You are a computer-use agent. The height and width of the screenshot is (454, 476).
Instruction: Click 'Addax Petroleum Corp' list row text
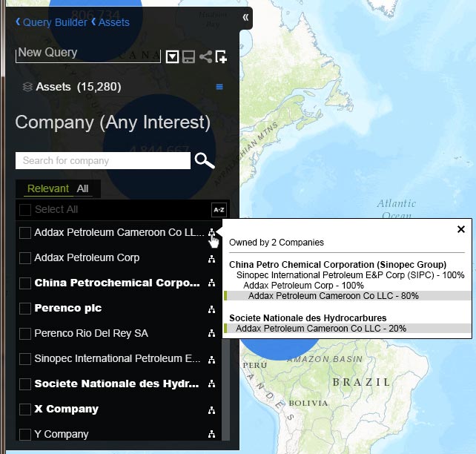(87, 257)
